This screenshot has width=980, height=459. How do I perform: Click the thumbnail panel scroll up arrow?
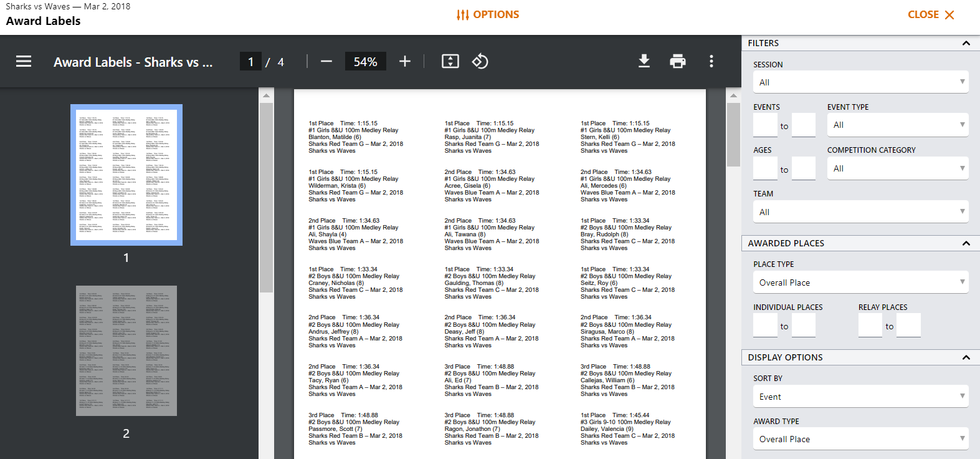[266, 95]
